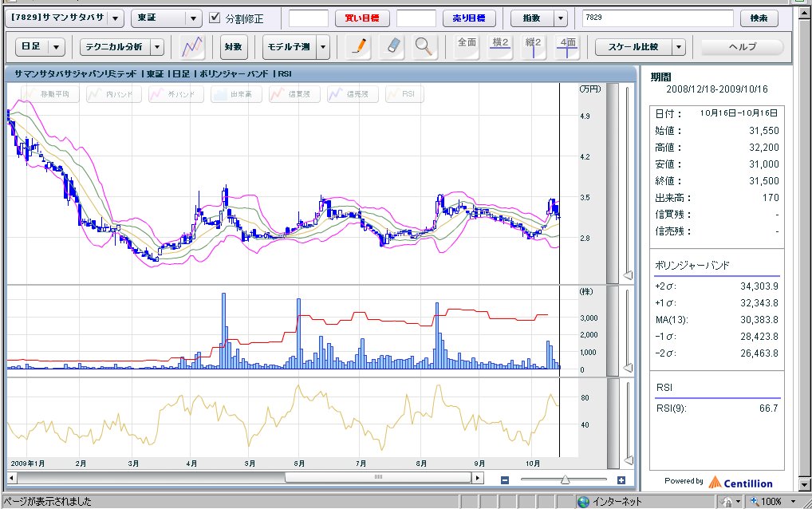Select the eraser tool
The height and width of the screenshot is (509, 812).
click(x=391, y=47)
